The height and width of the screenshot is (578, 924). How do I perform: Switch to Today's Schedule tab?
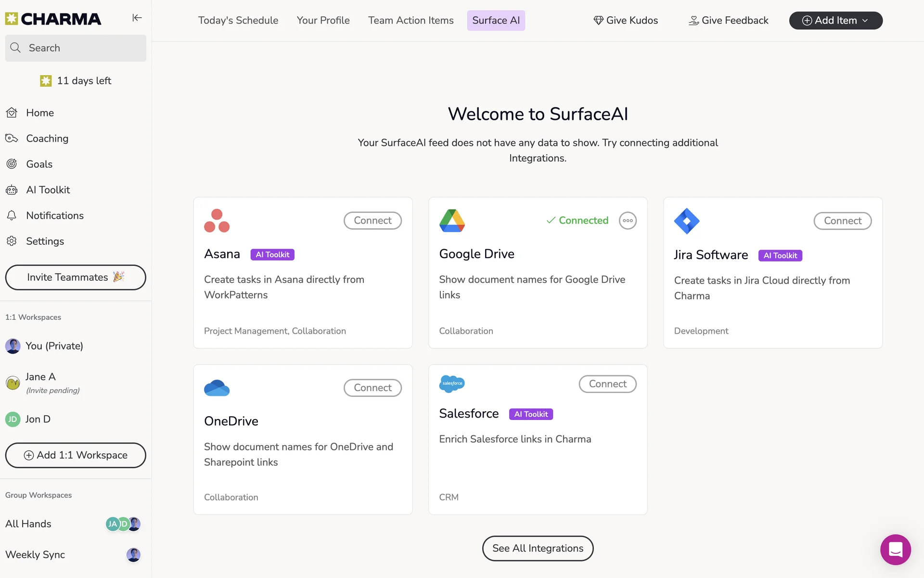238,20
